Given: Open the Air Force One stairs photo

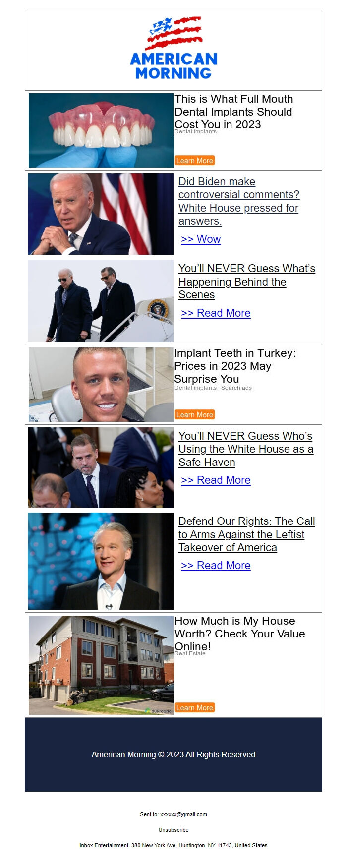Looking at the screenshot, I should 101,301.
